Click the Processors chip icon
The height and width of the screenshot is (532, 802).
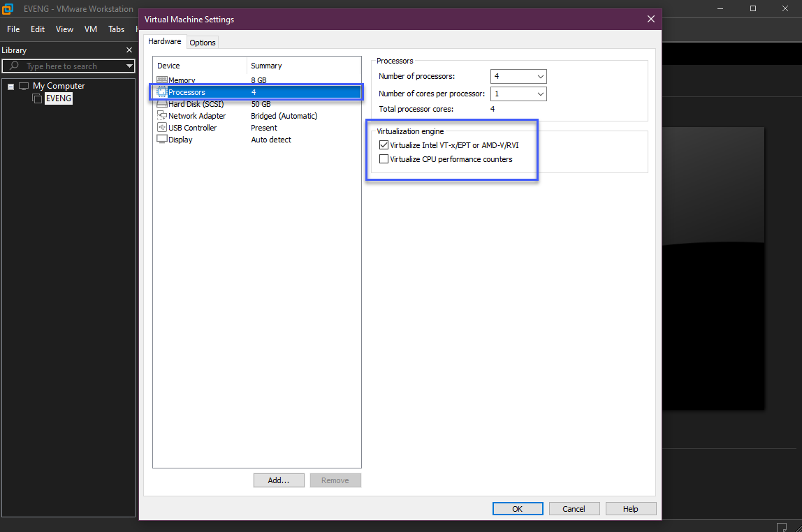[162, 92]
